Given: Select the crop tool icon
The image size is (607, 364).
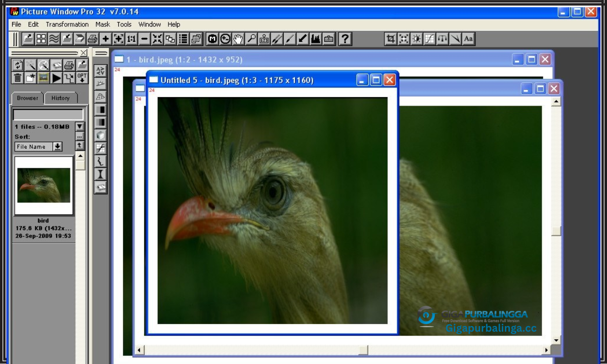Looking at the screenshot, I should (x=391, y=39).
